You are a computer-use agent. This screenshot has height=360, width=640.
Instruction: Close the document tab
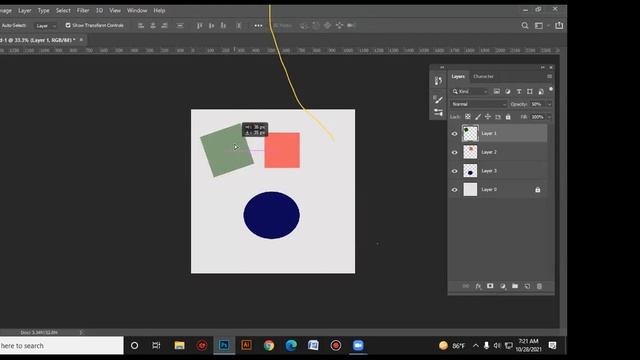[81, 40]
